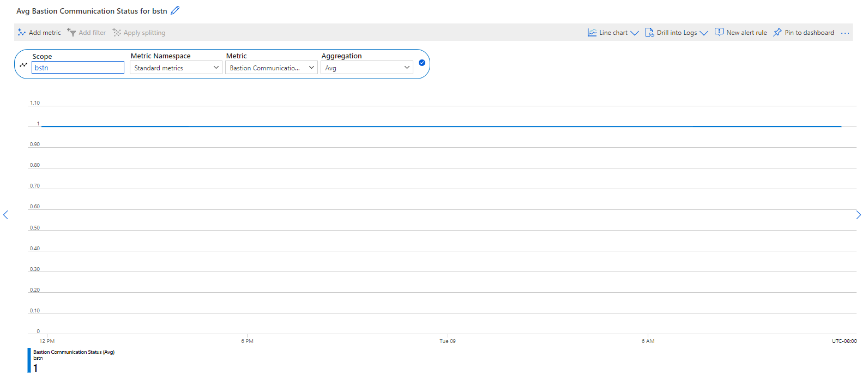Click the blue checkmark confirm metric icon

[x=422, y=63]
